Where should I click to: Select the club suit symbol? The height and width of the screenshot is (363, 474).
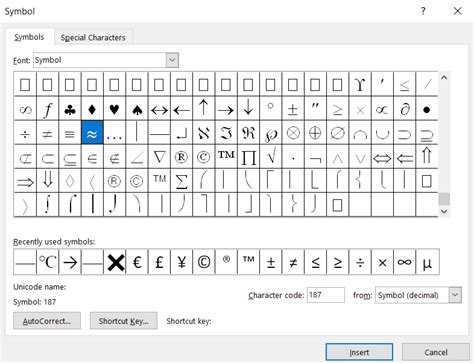70,109
